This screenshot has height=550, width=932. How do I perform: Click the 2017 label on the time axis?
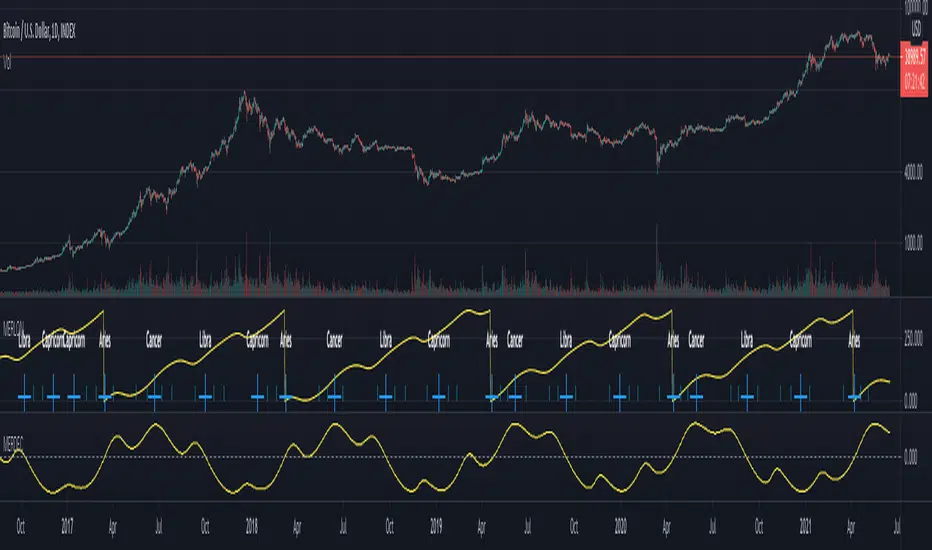pos(67,526)
